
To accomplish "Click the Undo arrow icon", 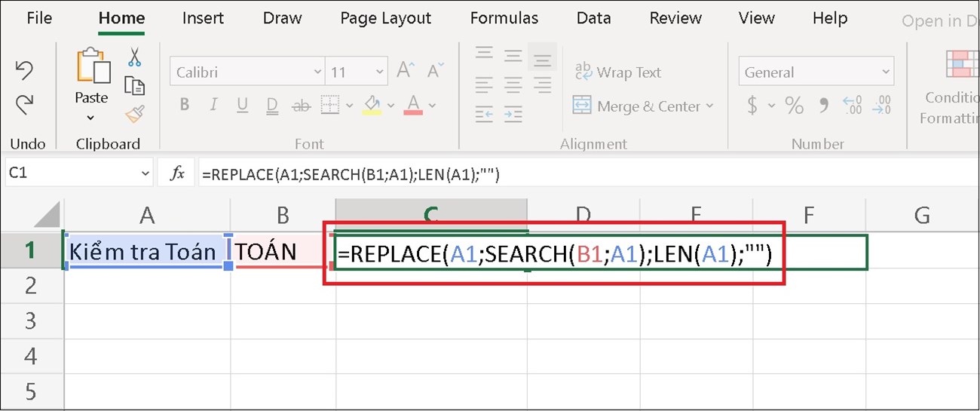I will coord(24,70).
